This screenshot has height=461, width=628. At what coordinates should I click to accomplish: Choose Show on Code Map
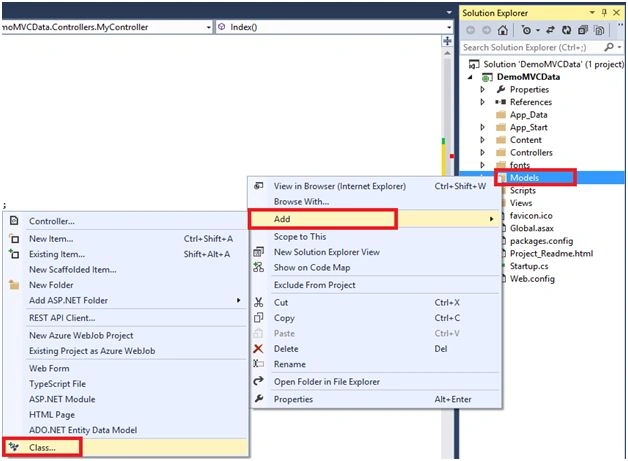(376, 268)
